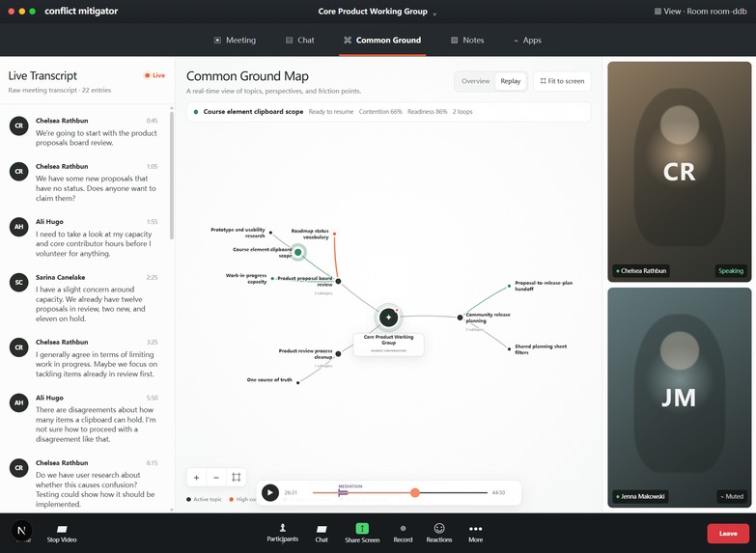
Task: Click Readiness 86% status text
Action: pyautogui.click(x=427, y=111)
